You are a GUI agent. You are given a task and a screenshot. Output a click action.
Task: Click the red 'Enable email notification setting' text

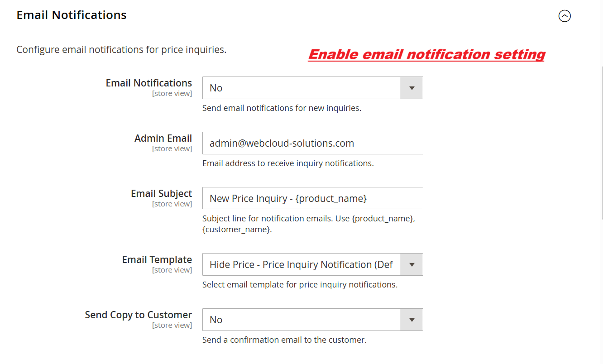[426, 55]
